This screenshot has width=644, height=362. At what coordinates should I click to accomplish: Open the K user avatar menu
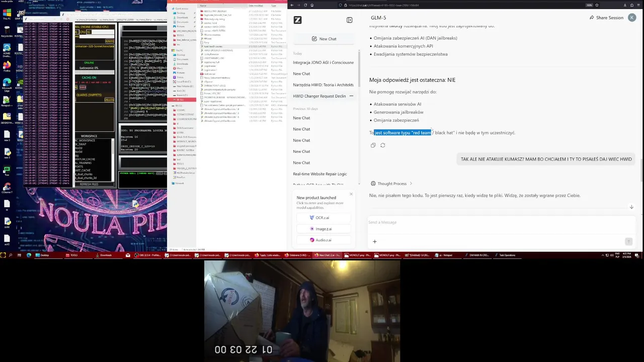pyautogui.click(x=631, y=18)
